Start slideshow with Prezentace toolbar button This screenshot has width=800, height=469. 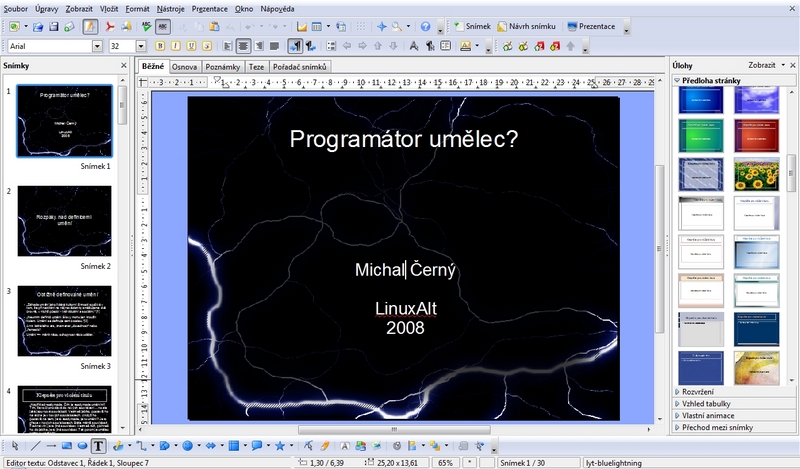(591, 27)
